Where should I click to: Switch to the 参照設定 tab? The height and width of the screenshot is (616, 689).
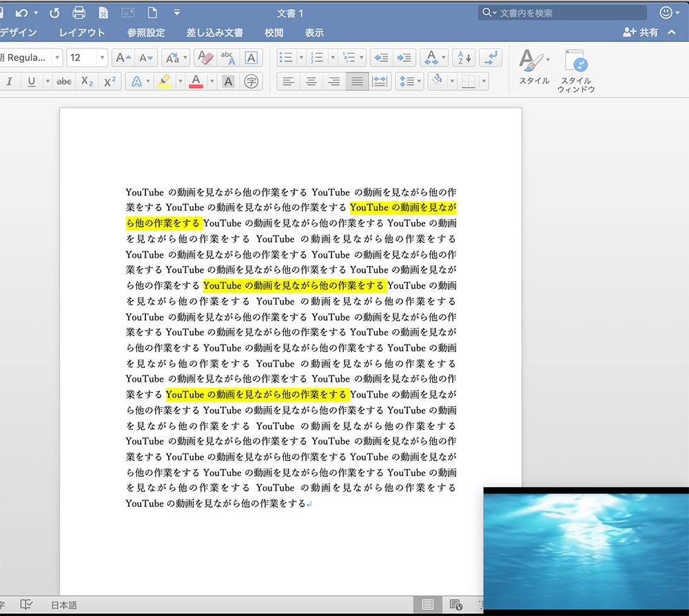(146, 32)
